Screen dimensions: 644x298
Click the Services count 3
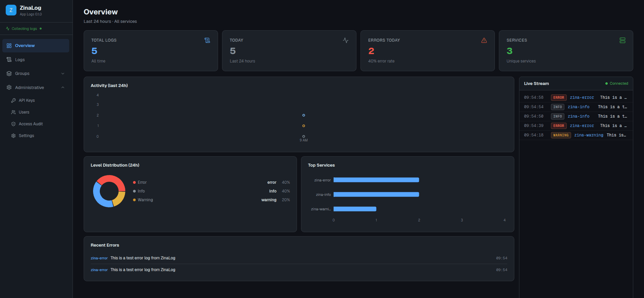pos(510,51)
